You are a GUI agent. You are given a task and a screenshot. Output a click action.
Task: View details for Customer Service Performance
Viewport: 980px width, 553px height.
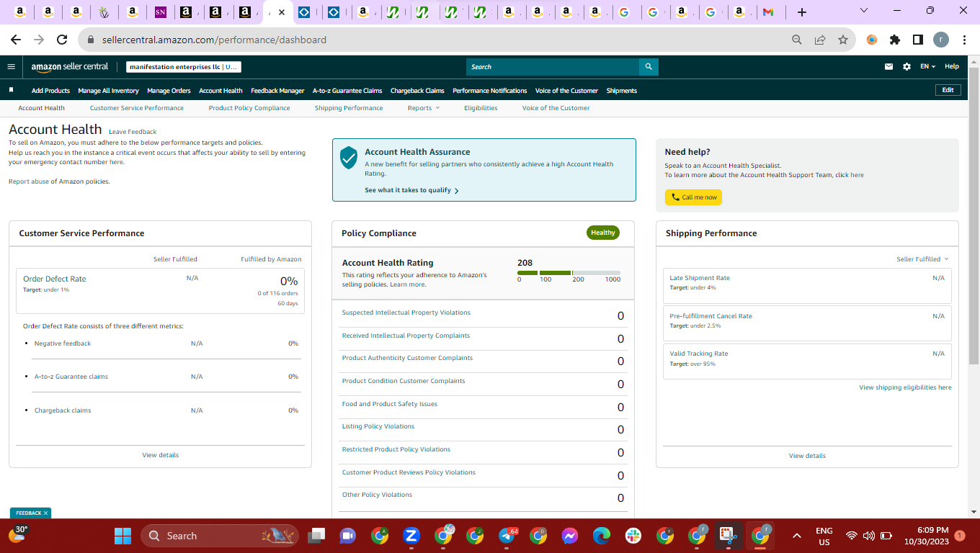coord(161,455)
